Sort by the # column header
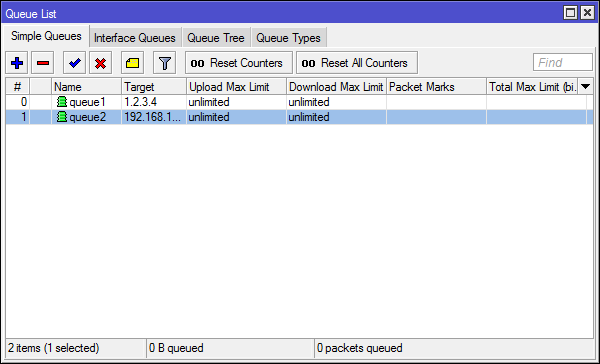This screenshot has height=364, width=600. pos(18,87)
